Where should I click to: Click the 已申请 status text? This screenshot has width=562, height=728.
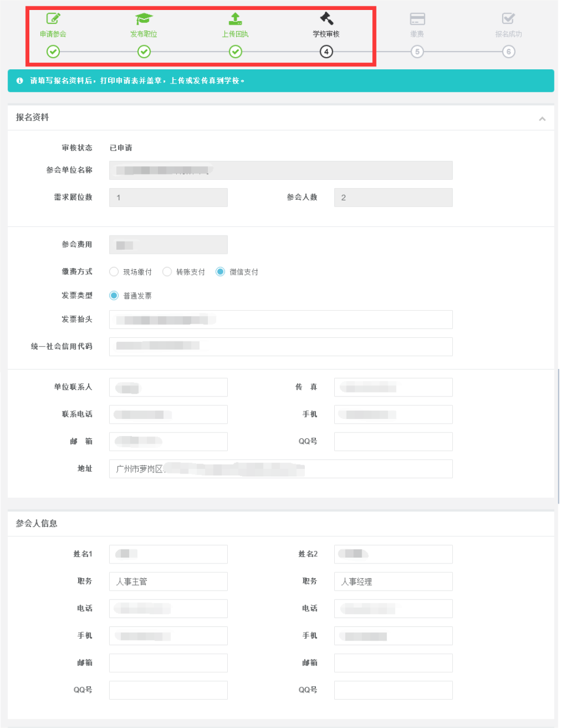tap(121, 148)
